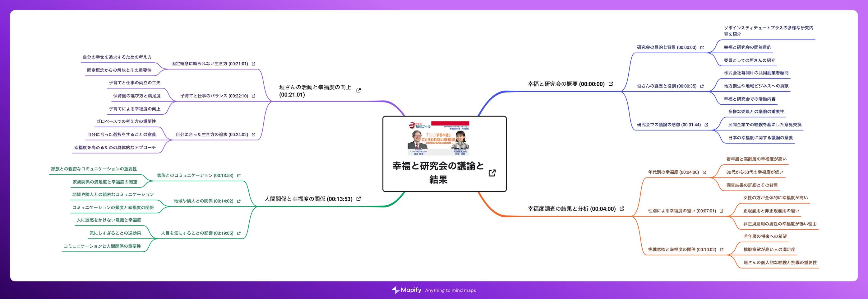Click link icon next to 人間関係と幸福度の関係 (00:13:53)
Viewport: 868px width, 299px height.
click(358, 199)
